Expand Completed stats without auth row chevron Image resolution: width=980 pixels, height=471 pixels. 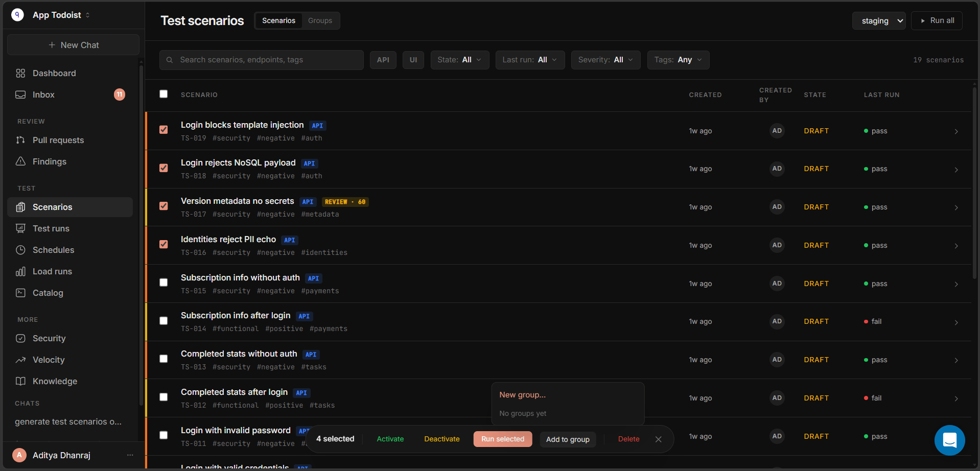click(x=956, y=360)
